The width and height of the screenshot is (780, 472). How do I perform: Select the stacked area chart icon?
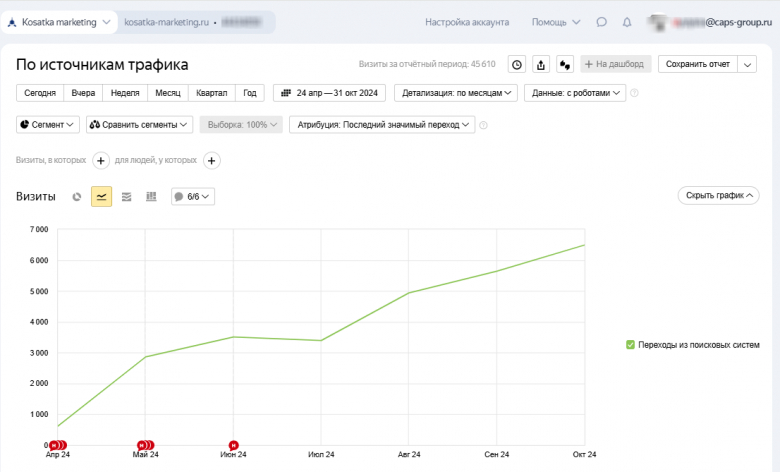126,197
